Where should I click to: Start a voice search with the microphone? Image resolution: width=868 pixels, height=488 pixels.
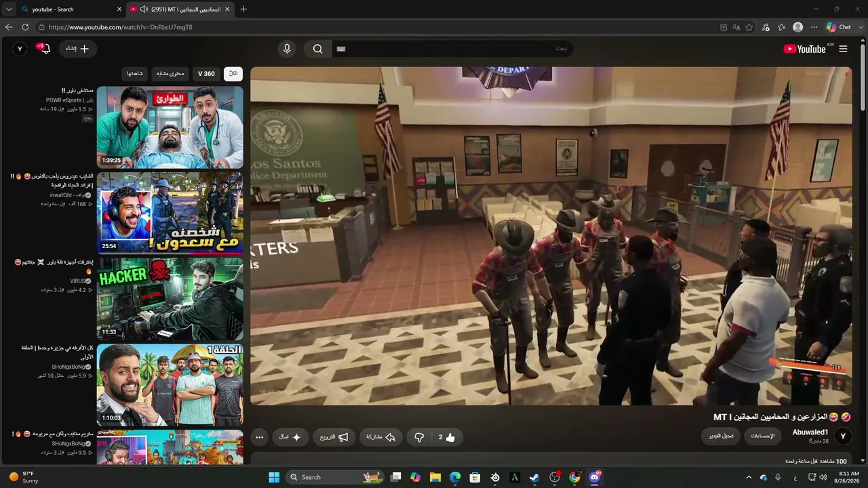tap(287, 49)
